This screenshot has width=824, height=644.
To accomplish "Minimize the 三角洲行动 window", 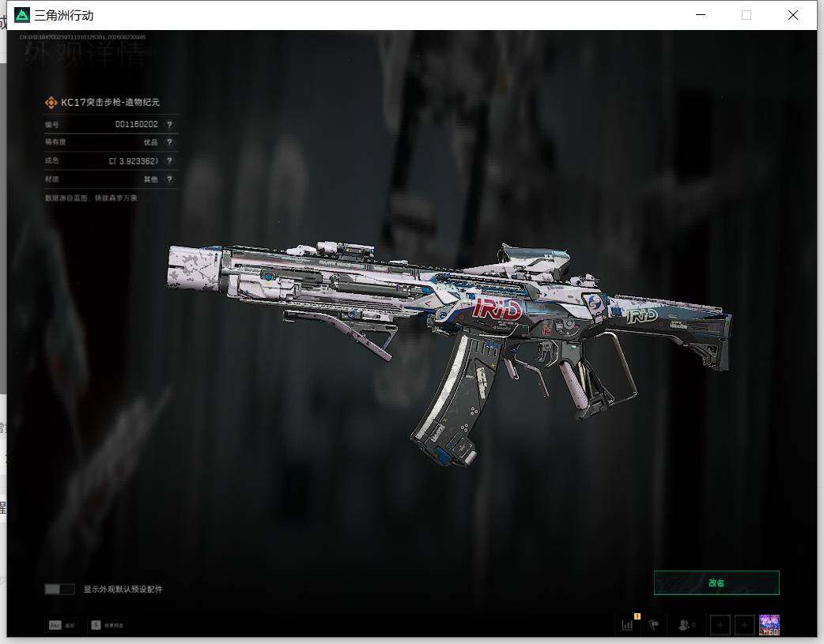I will 701,15.
